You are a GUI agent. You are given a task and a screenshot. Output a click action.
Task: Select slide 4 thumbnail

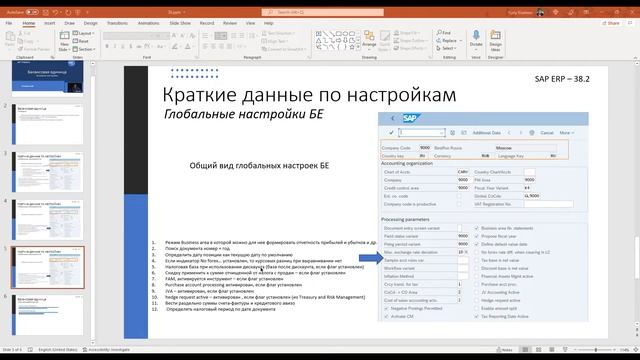(x=48, y=220)
